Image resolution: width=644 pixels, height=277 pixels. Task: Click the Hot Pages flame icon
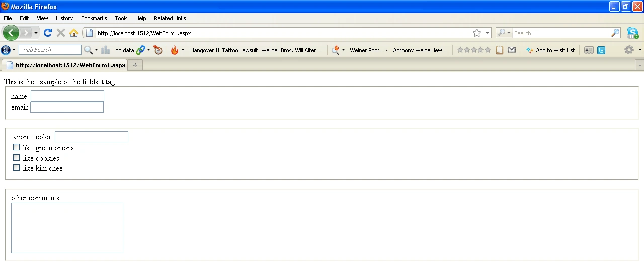[x=175, y=50]
